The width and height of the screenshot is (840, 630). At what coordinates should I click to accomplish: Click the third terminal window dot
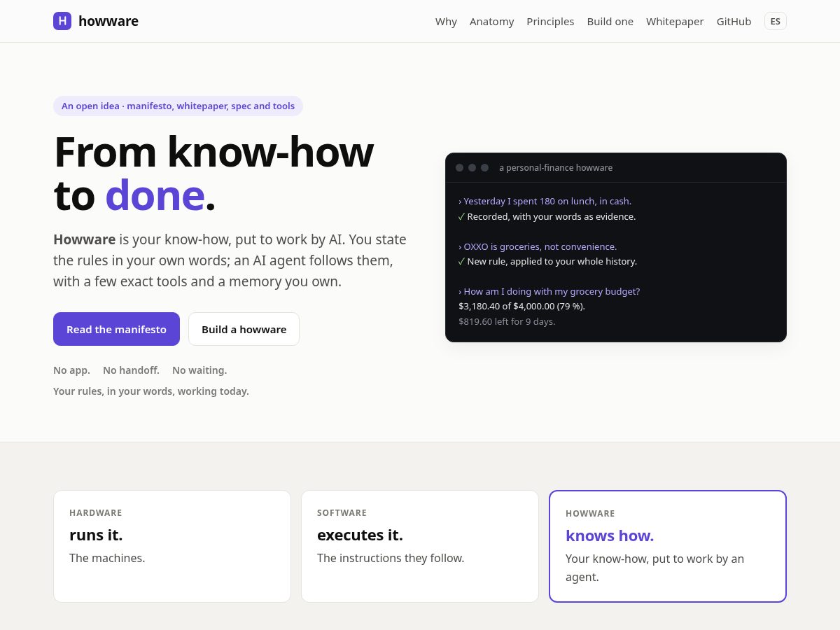tap(484, 168)
